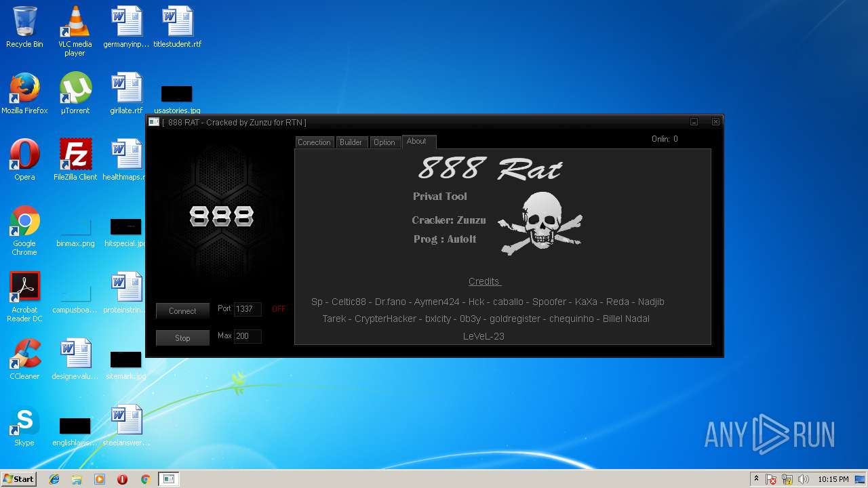Select healthmaps document icon

click(124, 160)
